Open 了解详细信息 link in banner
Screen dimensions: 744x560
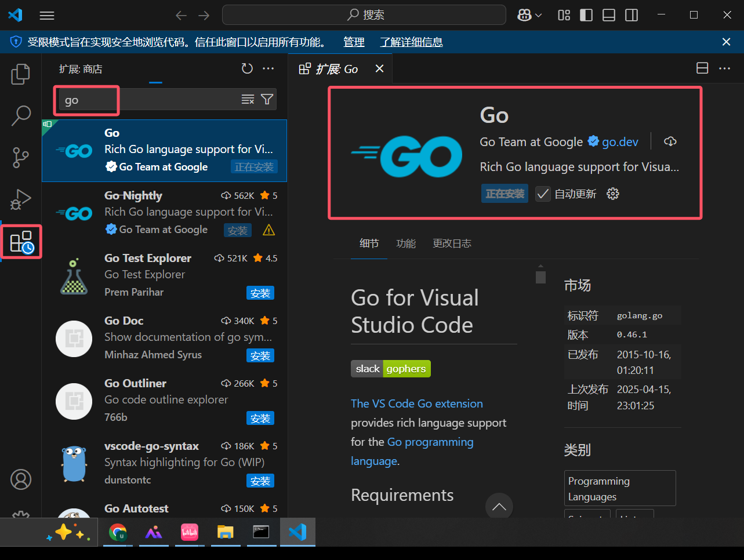411,42
